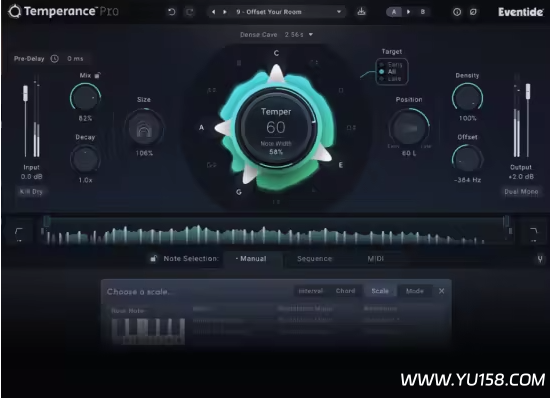The image size is (550, 398).
Task: Click the Mix knob
Action: pyautogui.click(x=85, y=98)
